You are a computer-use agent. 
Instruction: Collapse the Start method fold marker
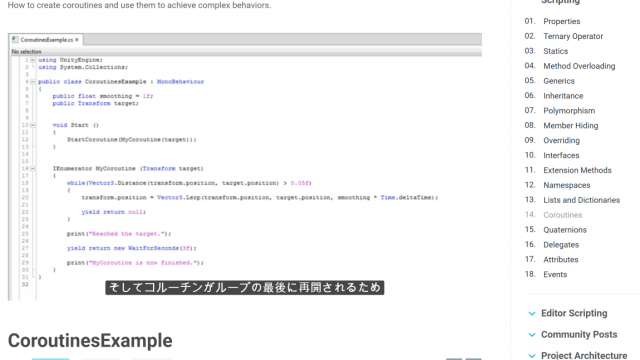tap(33, 125)
